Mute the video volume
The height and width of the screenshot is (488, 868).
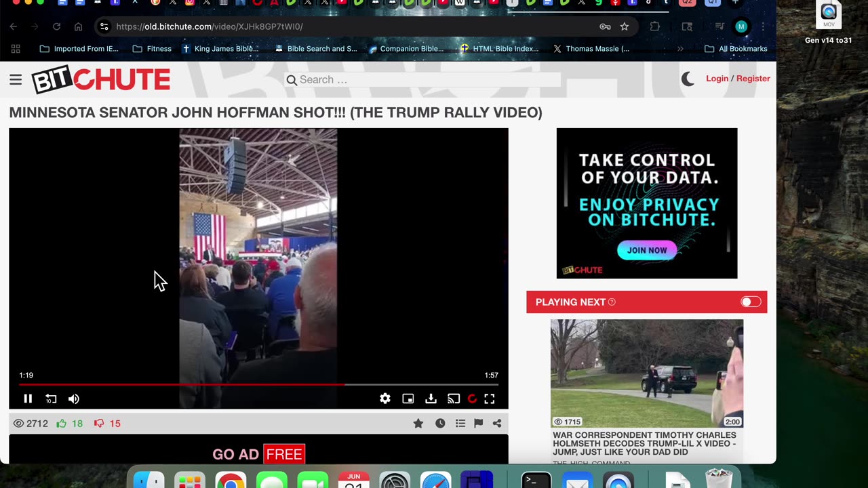[x=74, y=399]
